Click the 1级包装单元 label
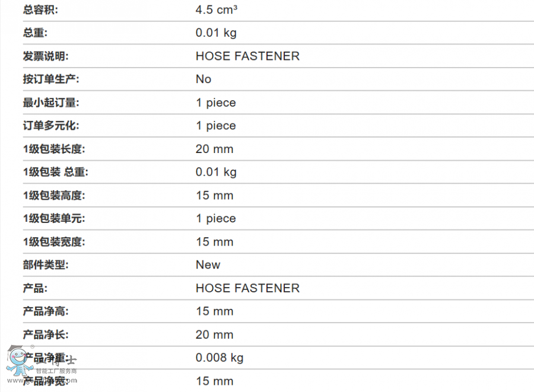 click(54, 219)
